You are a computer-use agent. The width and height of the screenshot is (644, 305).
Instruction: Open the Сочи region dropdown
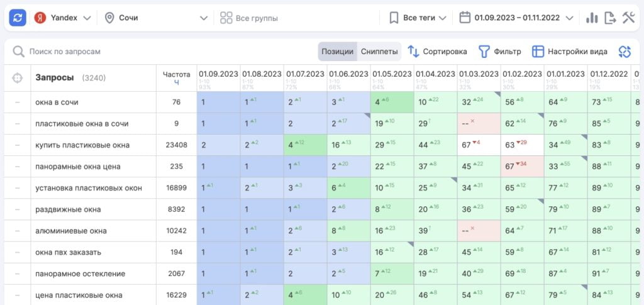click(156, 18)
